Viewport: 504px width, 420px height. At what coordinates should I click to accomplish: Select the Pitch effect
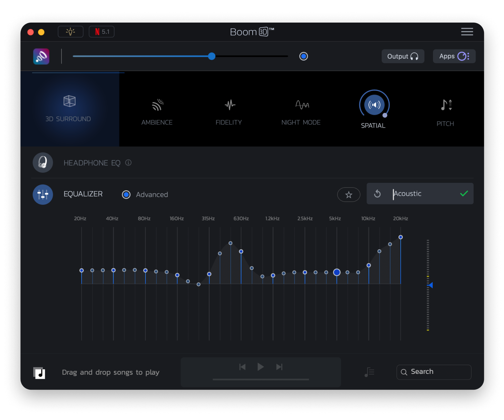coord(445,112)
